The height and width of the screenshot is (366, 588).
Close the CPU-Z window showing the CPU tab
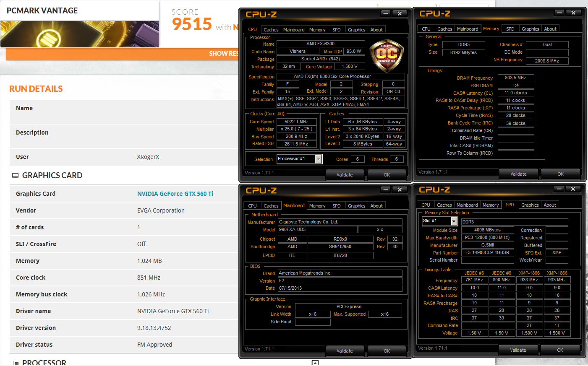400,13
